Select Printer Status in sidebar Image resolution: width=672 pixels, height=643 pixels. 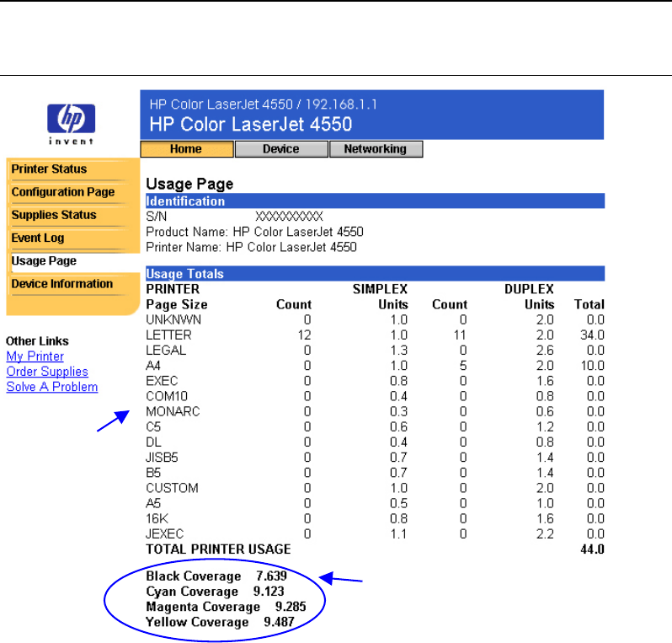tap(50, 169)
